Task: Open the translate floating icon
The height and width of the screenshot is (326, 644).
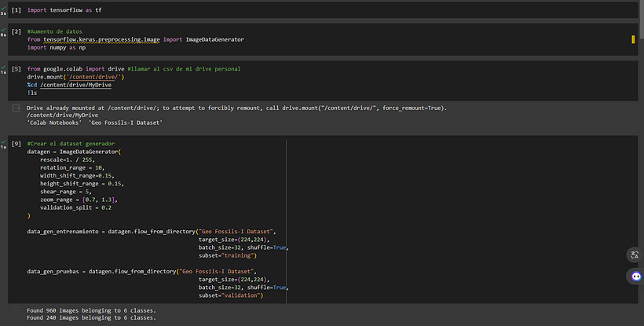Action: coord(635,255)
